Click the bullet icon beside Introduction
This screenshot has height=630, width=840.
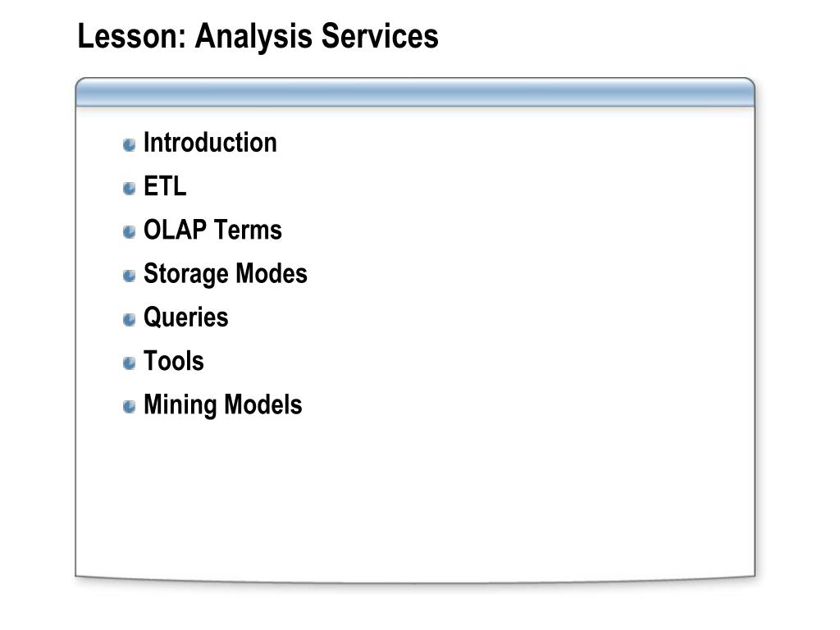click(129, 144)
